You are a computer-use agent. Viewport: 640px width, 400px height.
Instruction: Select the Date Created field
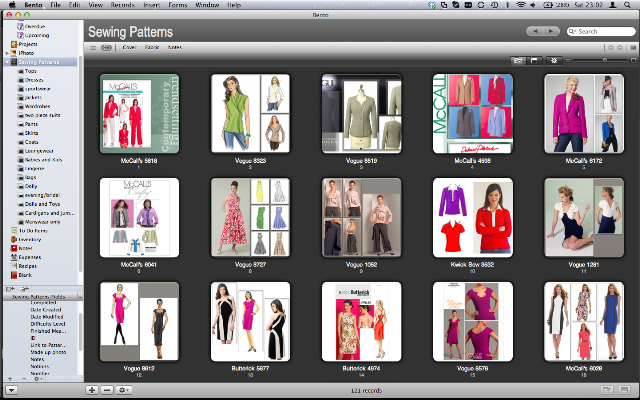[x=46, y=310]
